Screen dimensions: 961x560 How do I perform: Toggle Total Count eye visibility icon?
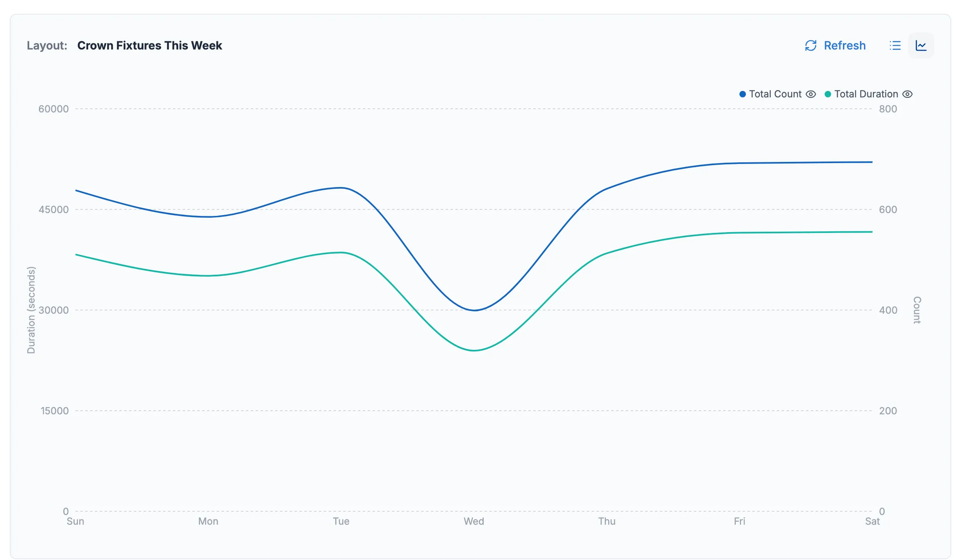[x=810, y=94]
